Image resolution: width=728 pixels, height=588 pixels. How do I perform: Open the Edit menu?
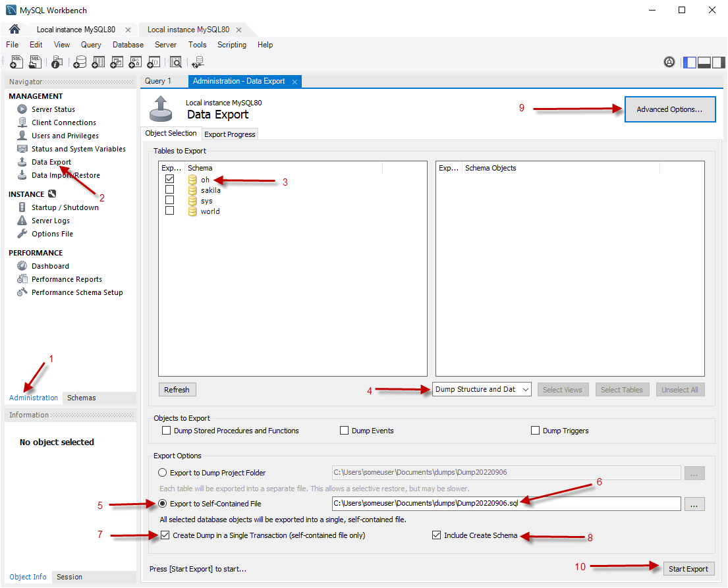click(36, 45)
